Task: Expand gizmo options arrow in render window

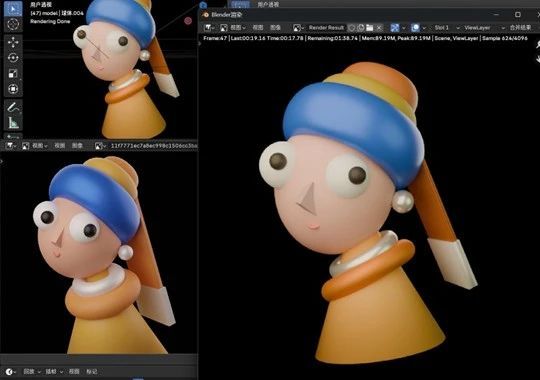Action: (404, 28)
